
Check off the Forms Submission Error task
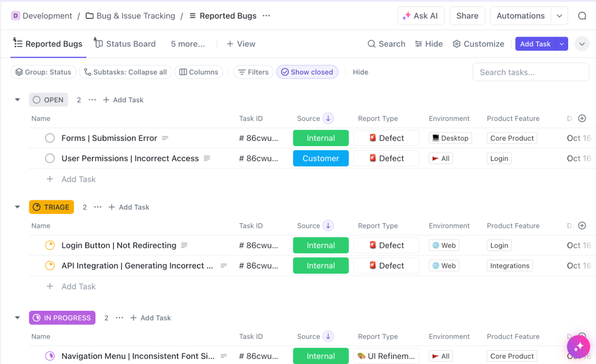(x=50, y=138)
